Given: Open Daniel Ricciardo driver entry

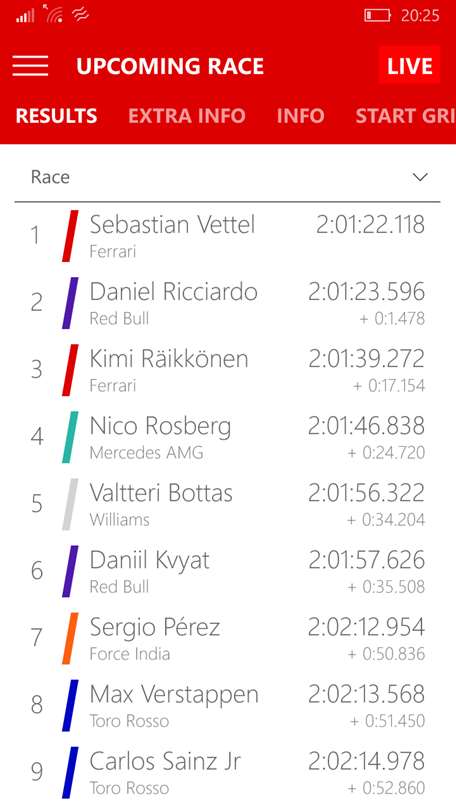Looking at the screenshot, I should (227, 303).
